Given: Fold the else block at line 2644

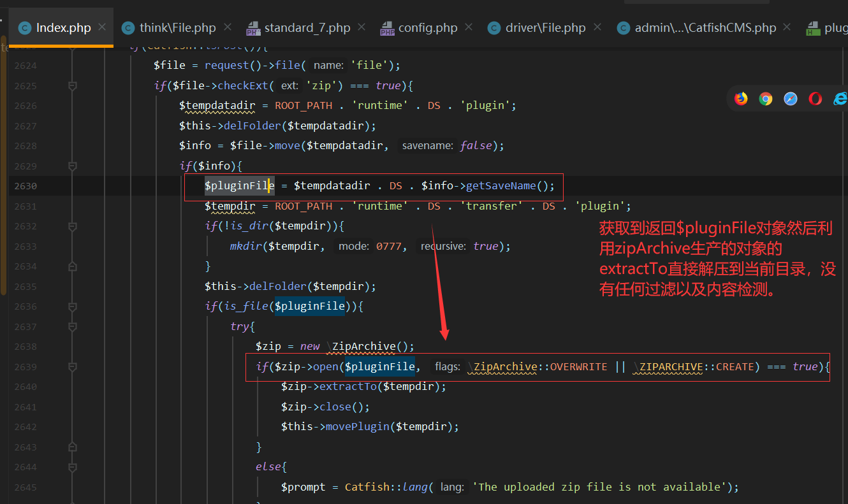Looking at the screenshot, I should [x=73, y=467].
